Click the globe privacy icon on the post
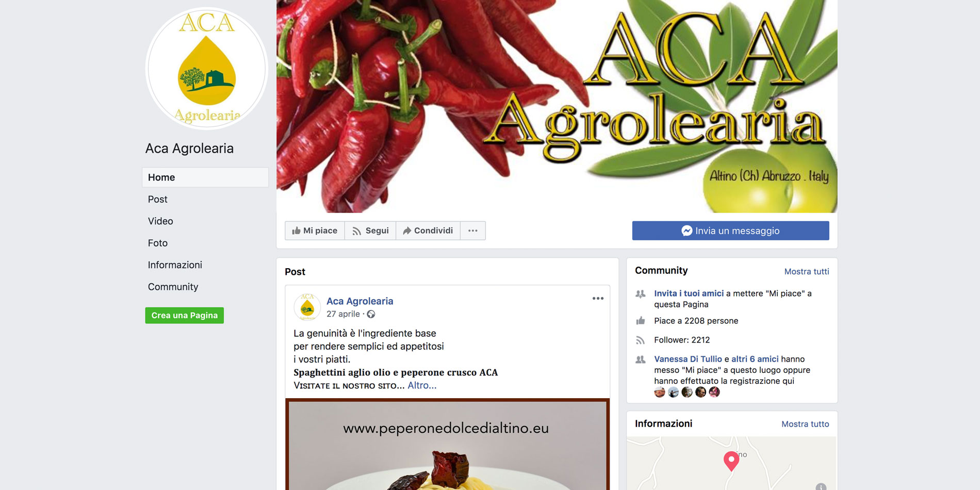This screenshot has height=490, width=980. 371,314
